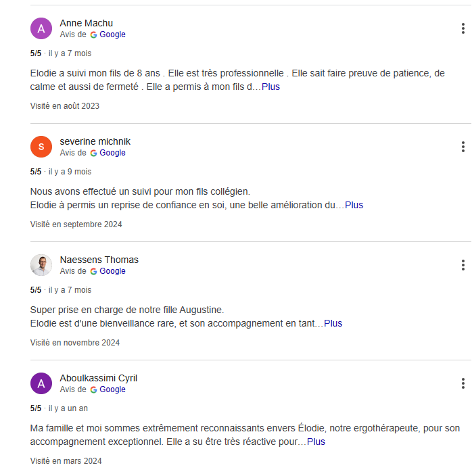The height and width of the screenshot is (476, 472).
Task: Click Naessens Thomas's profile photo
Action: click(x=41, y=265)
